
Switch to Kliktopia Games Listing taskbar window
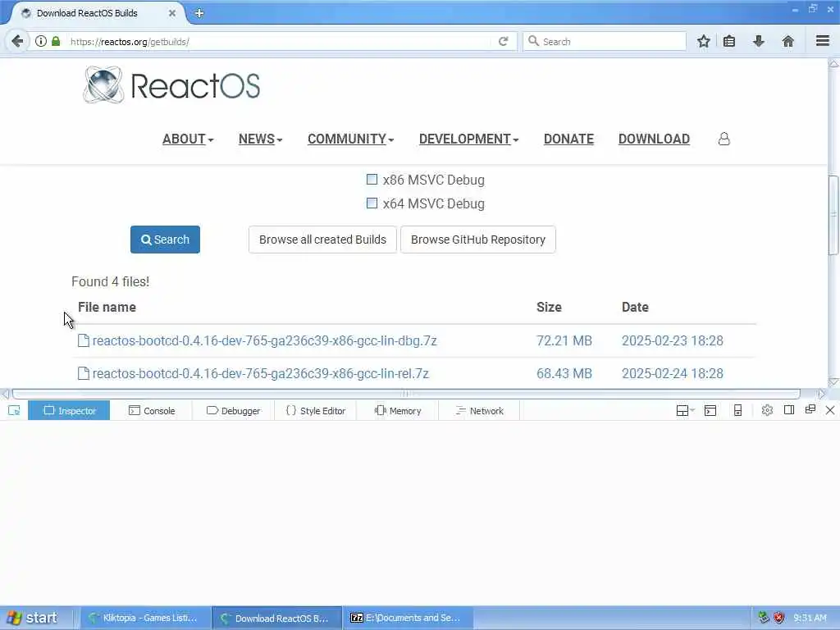pyautogui.click(x=144, y=618)
